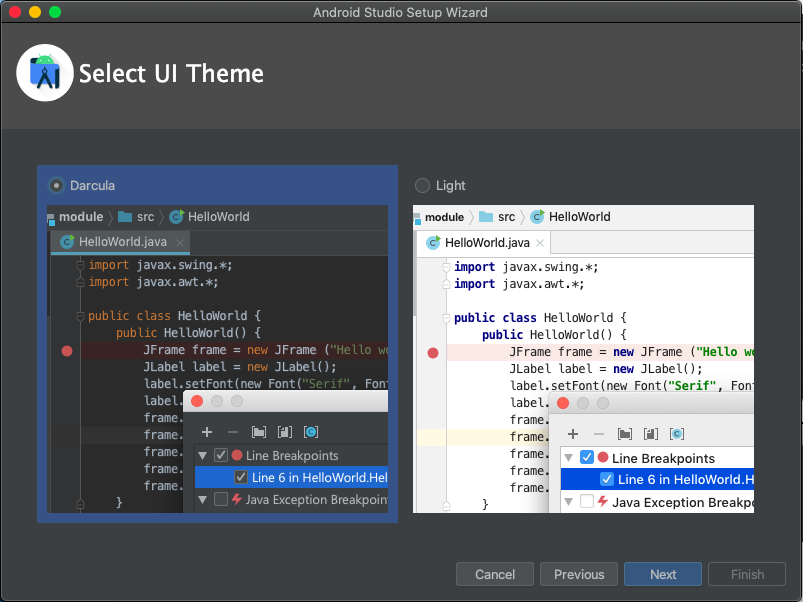Click the 'Select UI Theme' heading

[171, 74]
